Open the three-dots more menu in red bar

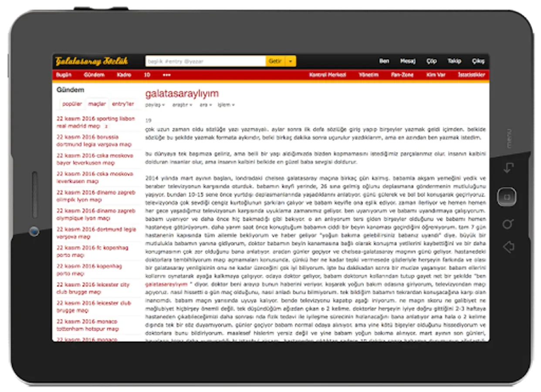166,75
